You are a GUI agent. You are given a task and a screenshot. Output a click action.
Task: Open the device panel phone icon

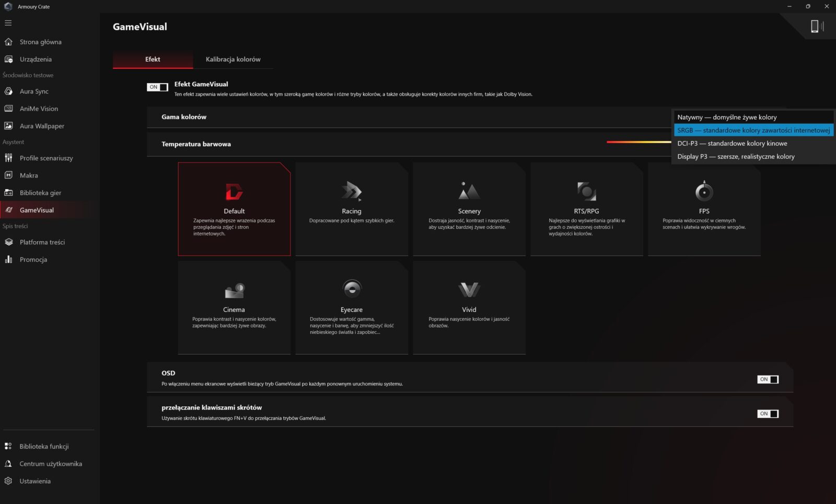815,26
